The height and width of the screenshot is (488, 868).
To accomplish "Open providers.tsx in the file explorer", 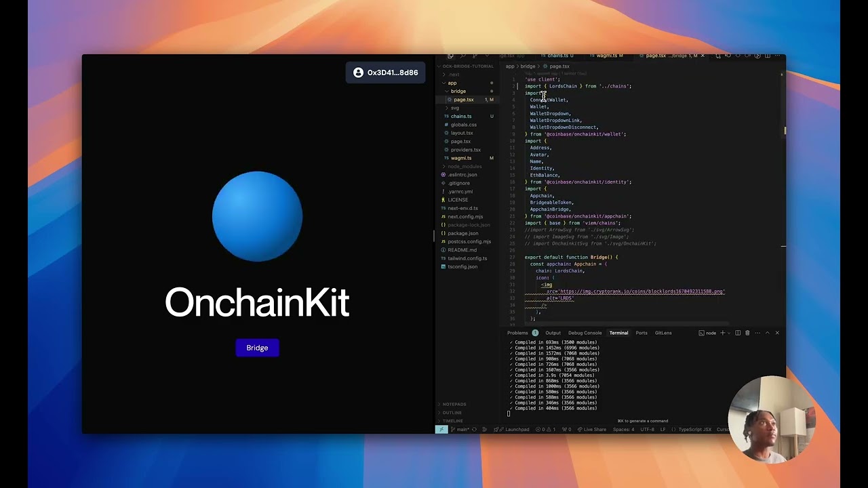I will click(x=465, y=150).
